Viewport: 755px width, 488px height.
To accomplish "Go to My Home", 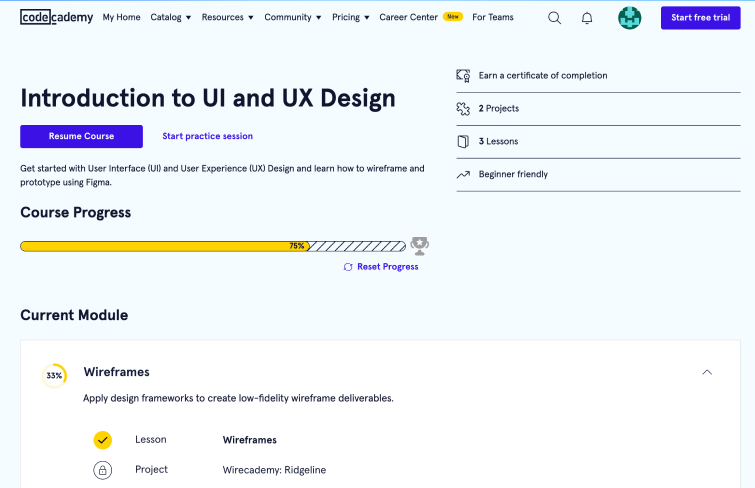I will click(x=121, y=18).
